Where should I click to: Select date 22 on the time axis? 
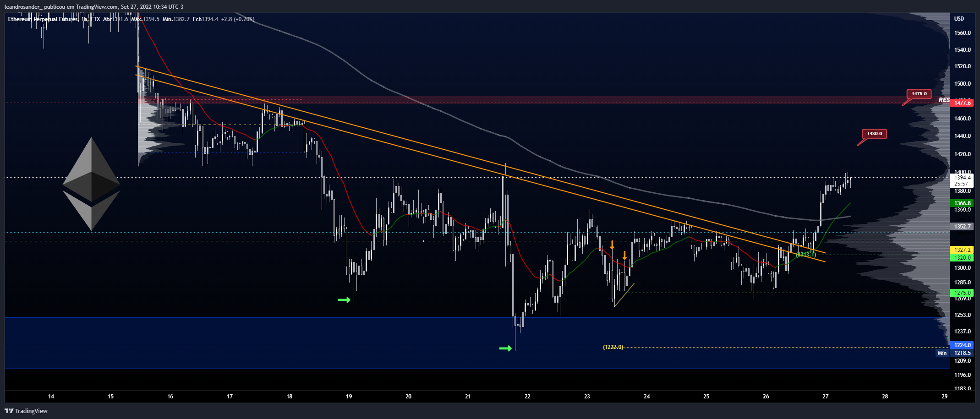pos(527,397)
